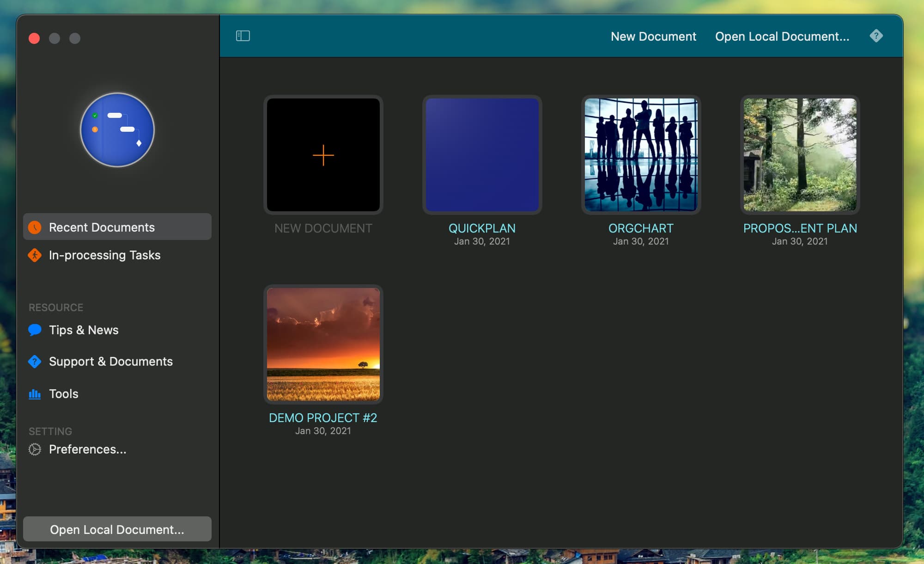Select Recent Documents in the sidebar
Image resolution: width=924 pixels, height=564 pixels.
102,227
